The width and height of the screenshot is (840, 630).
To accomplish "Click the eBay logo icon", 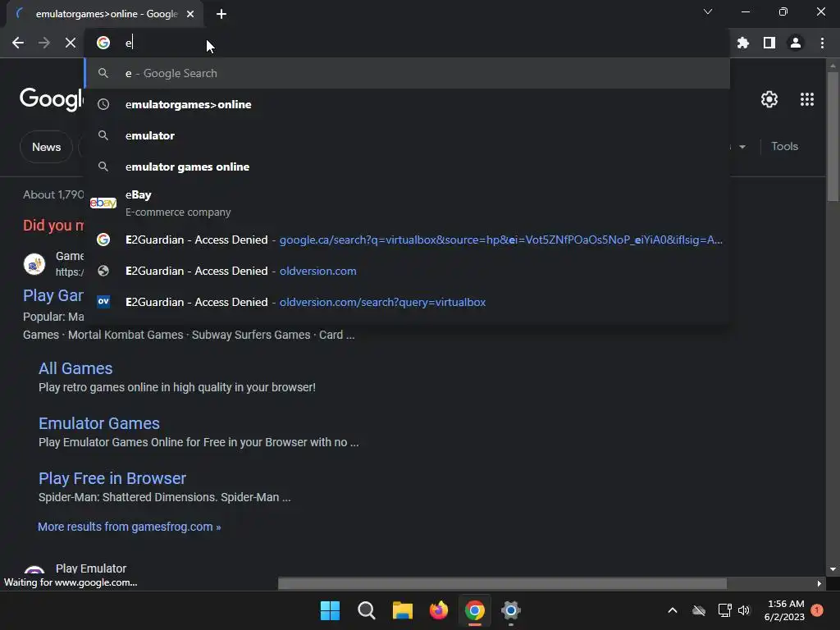I will tap(103, 203).
